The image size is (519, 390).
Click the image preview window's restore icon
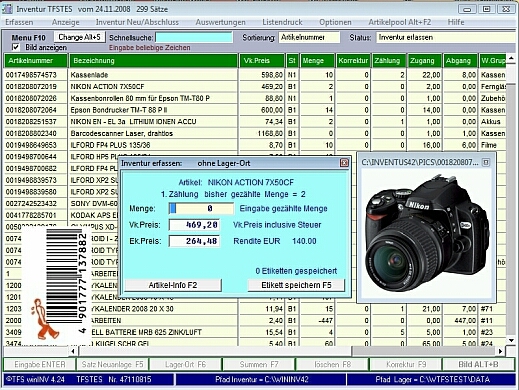486,162
